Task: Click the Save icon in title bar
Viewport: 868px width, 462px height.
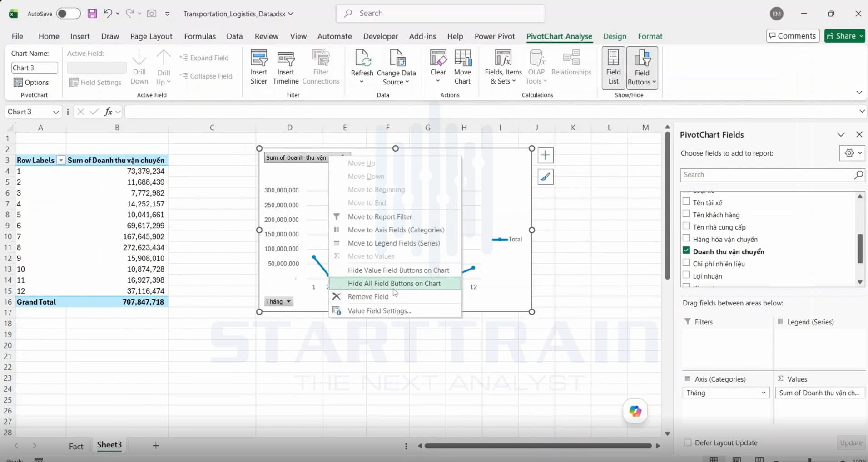Action: click(x=92, y=14)
